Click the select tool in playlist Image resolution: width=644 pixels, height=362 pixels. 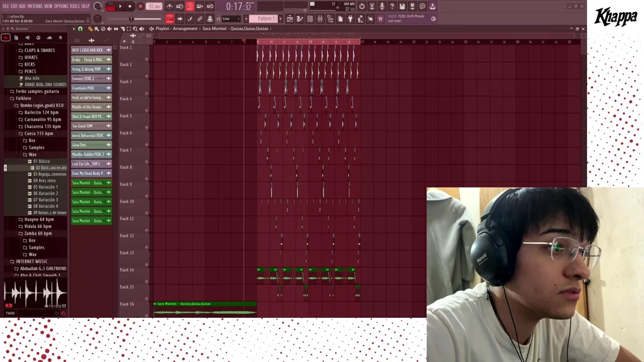(129, 29)
